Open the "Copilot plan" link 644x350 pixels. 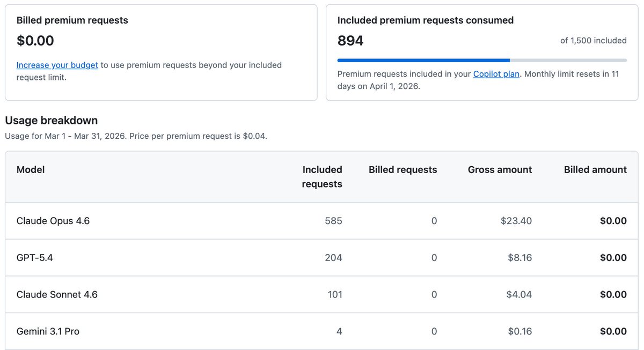(x=496, y=74)
